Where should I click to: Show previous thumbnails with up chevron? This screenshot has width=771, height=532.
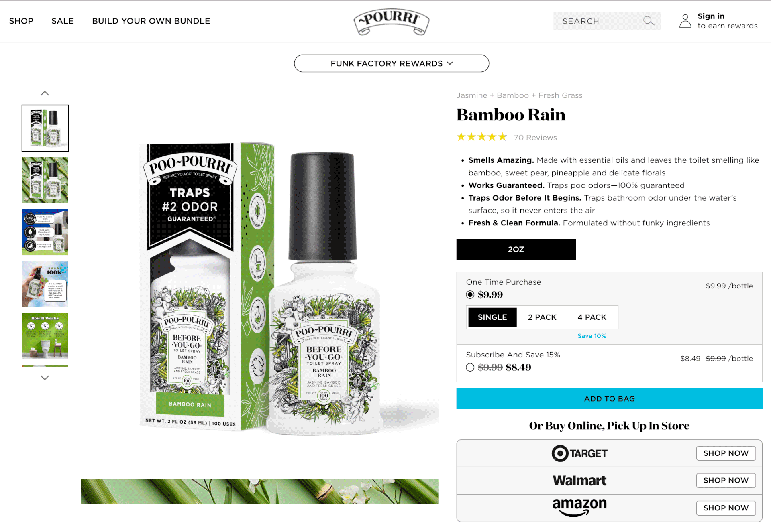tap(45, 93)
